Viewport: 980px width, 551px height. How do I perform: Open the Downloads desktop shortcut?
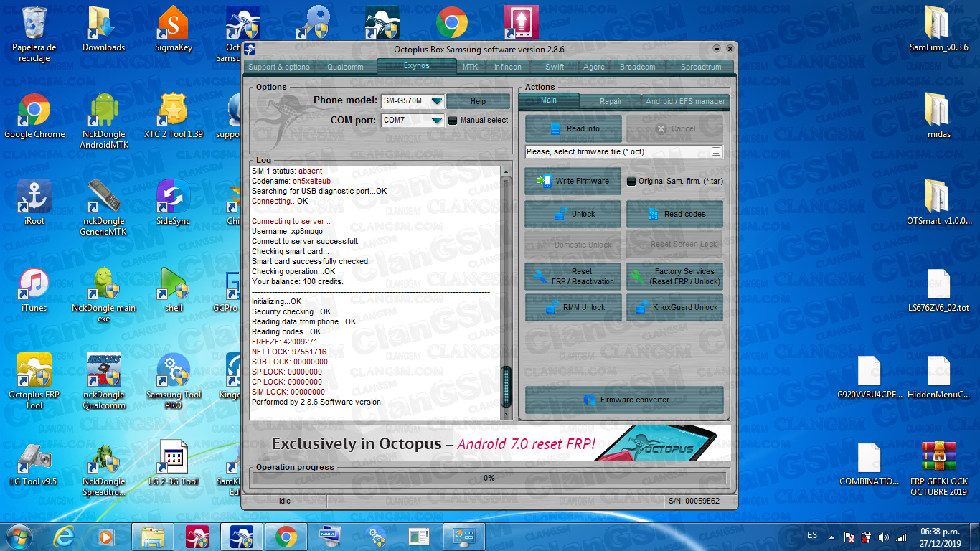103,29
